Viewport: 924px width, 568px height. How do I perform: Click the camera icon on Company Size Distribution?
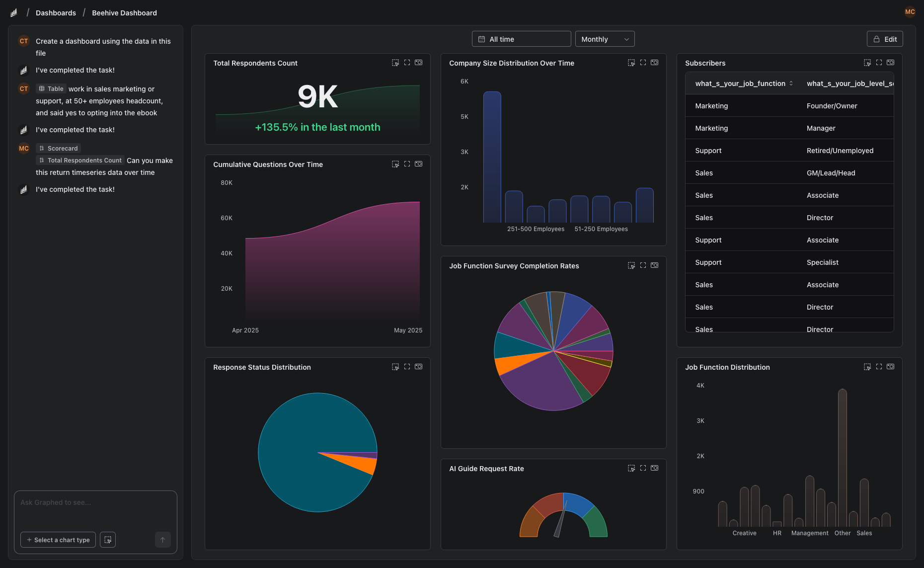point(654,63)
